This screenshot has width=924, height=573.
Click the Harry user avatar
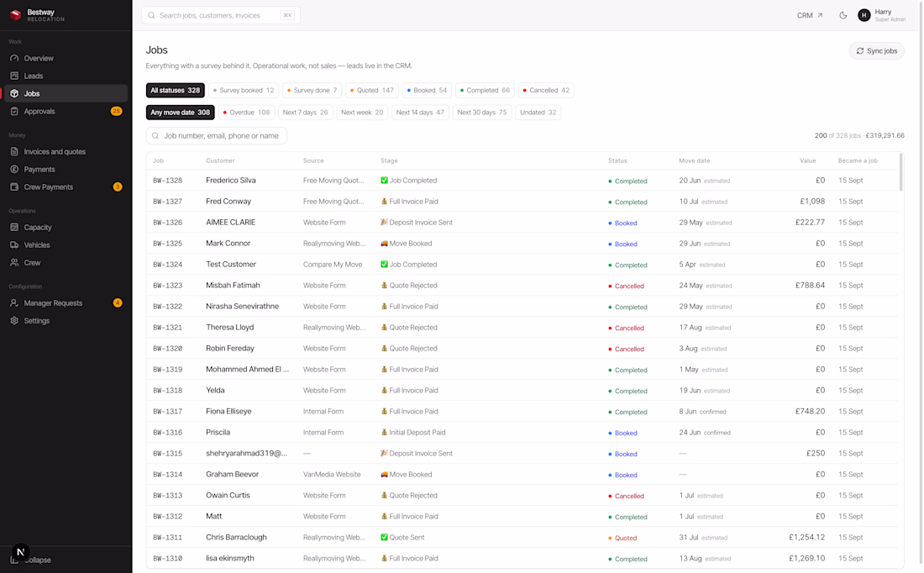[864, 15]
